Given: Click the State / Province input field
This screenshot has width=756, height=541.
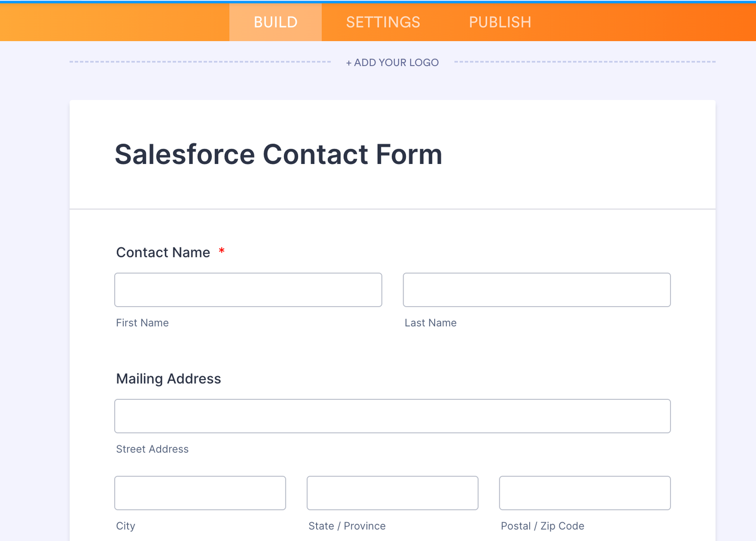Looking at the screenshot, I should (393, 493).
